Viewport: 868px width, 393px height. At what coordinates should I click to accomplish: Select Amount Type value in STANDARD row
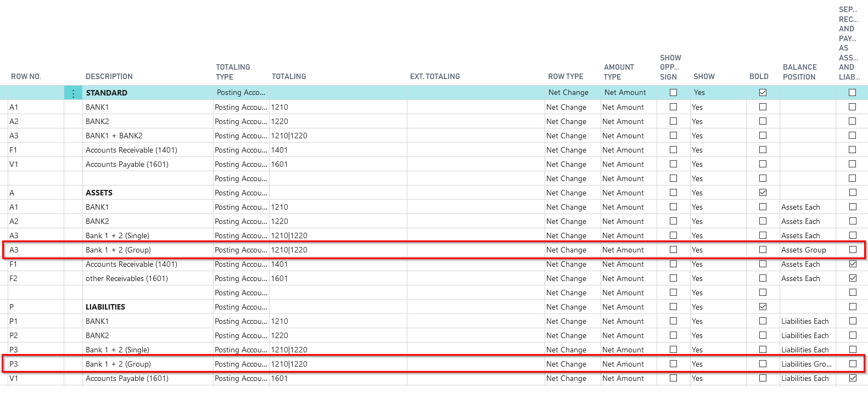click(625, 93)
